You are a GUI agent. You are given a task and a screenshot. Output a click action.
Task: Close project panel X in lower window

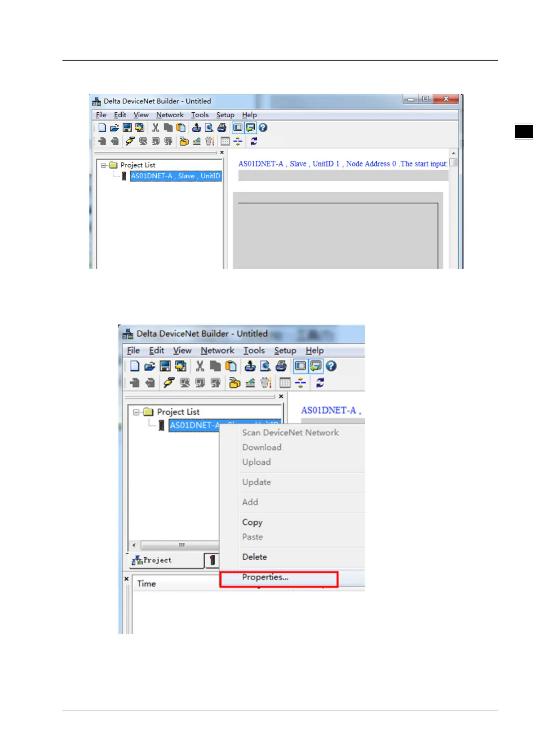point(281,396)
